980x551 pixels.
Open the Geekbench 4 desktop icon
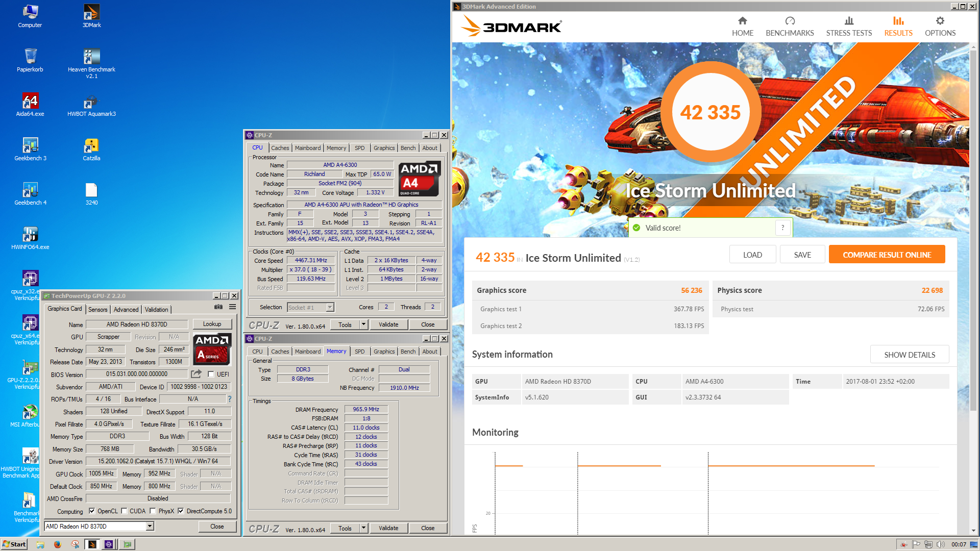coord(30,194)
